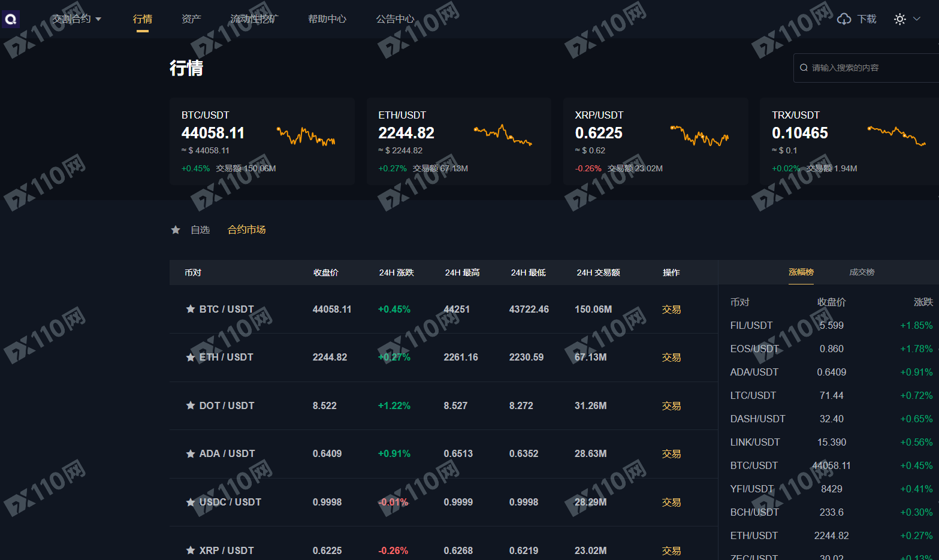Click the cloud download icon
939x560 pixels.
pyautogui.click(x=844, y=19)
